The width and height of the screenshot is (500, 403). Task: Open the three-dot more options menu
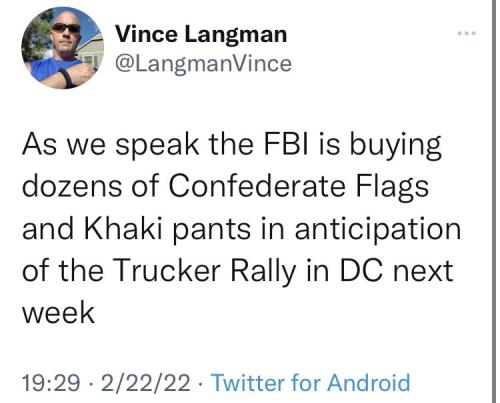point(467,33)
